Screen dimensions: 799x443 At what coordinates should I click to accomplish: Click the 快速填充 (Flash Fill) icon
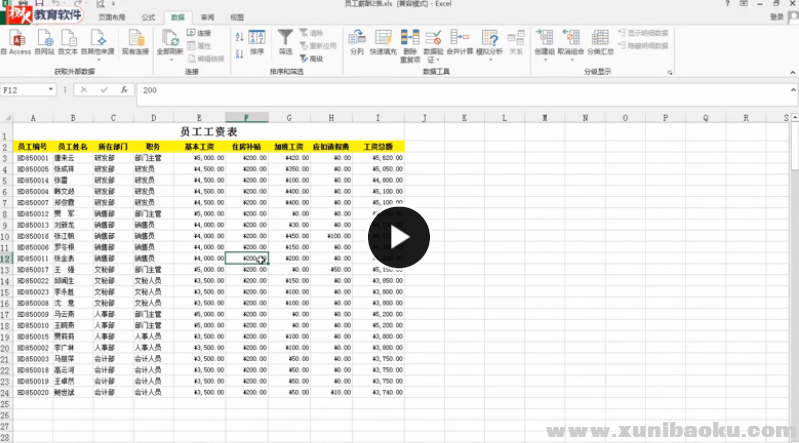(x=382, y=38)
